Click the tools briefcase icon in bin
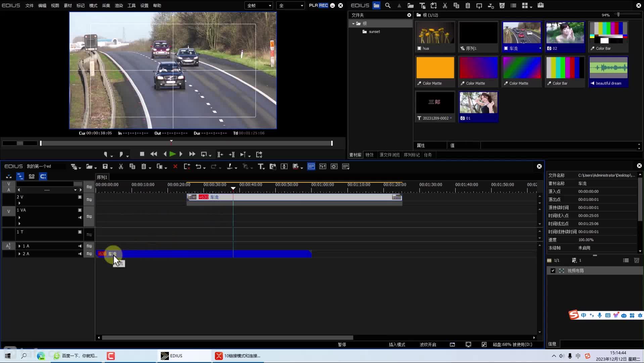Screen dimensions: 644x363 (541, 5)
